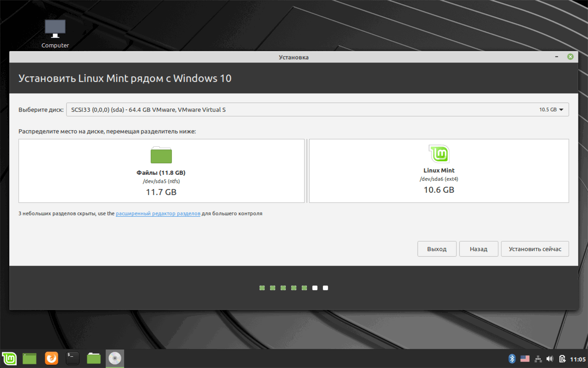The height and width of the screenshot is (368, 588).
Task: Click the show desktop taskbar icon
Action: (x=30, y=358)
